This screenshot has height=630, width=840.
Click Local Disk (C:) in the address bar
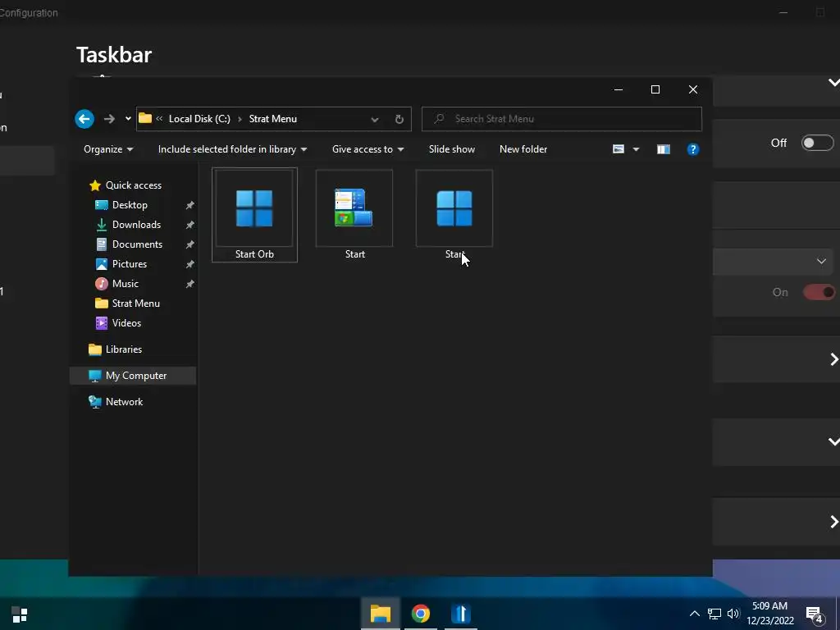(199, 119)
